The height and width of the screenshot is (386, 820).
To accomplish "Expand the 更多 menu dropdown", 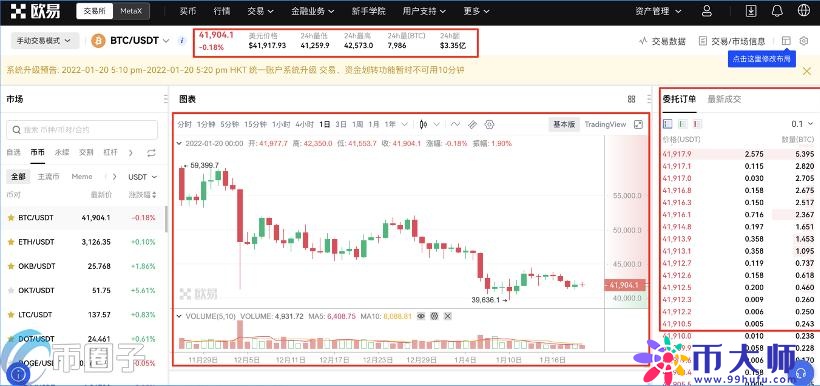I will click(x=477, y=11).
